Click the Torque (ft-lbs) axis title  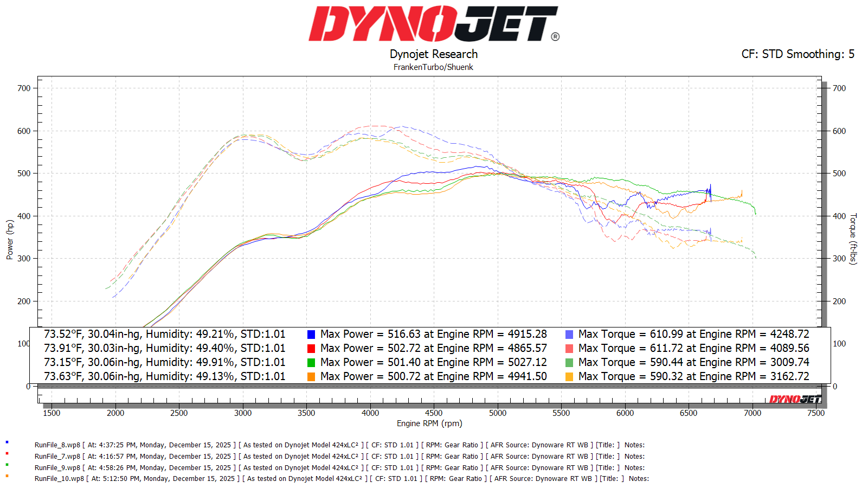coord(853,239)
